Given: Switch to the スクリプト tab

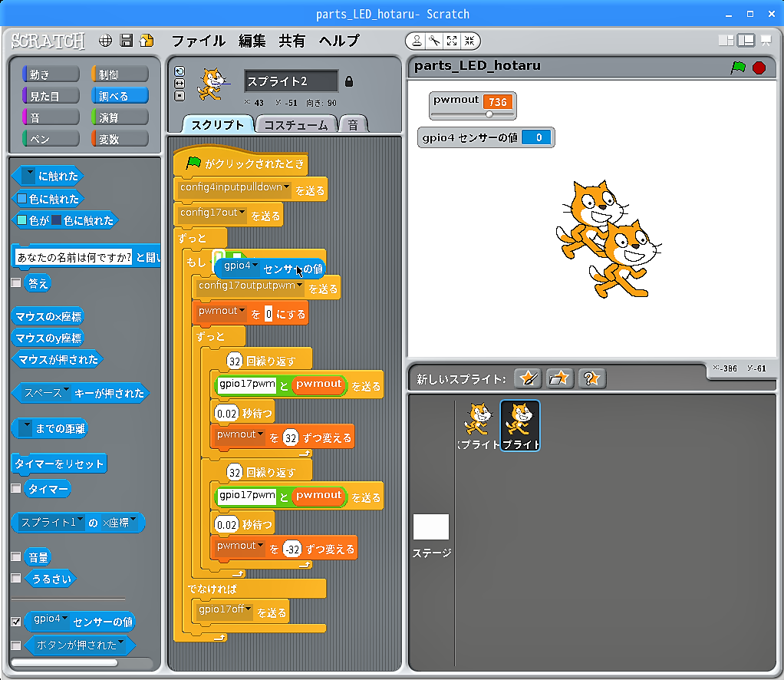Looking at the screenshot, I should [x=218, y=124].
